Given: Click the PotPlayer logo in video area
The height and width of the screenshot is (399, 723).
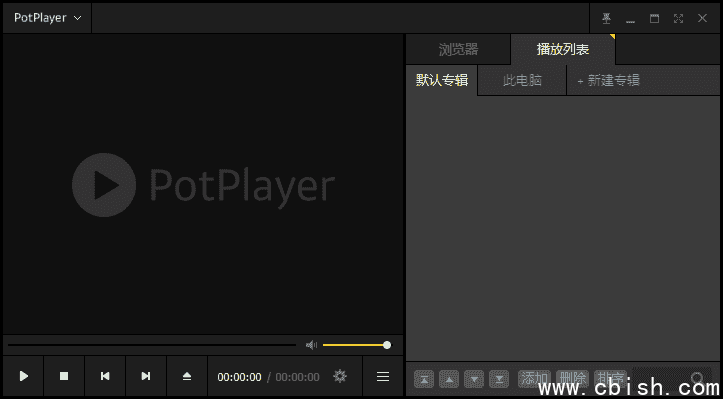Looking at the screenshot, I should (x=203, y=185).
